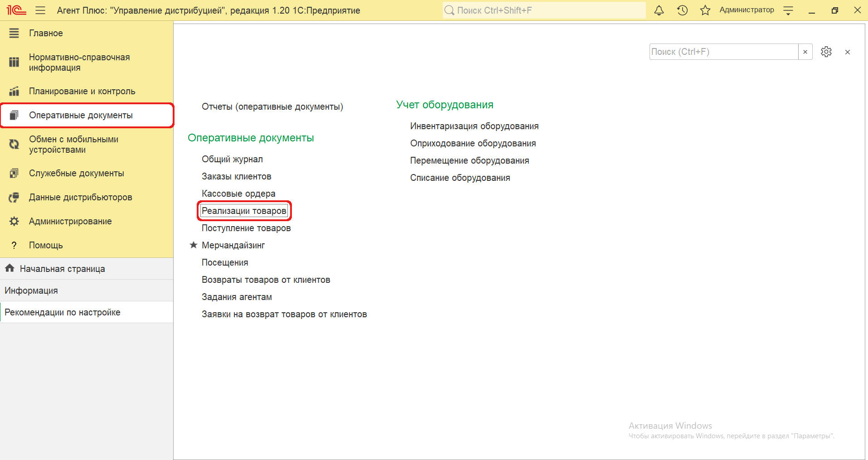
Task: Expand the service options dropdown beside Администратор
Action: pos(788,11)
